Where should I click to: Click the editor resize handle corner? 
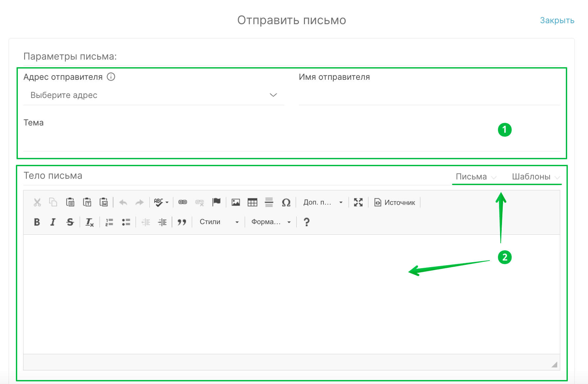(555, 364)
